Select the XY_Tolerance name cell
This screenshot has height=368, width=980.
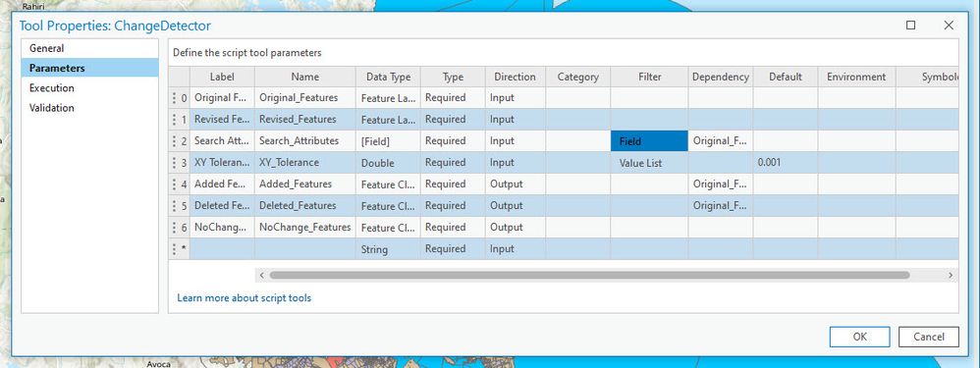point(305,163)
